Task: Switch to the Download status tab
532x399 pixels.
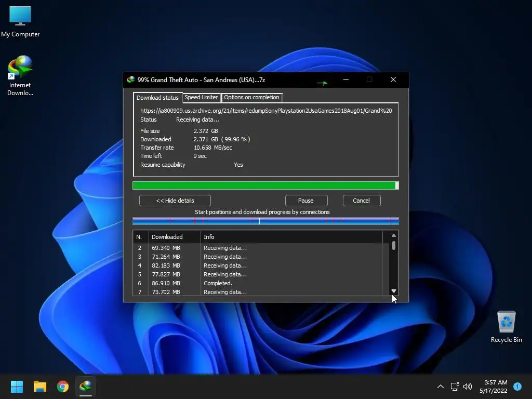Action: point(157,97)
